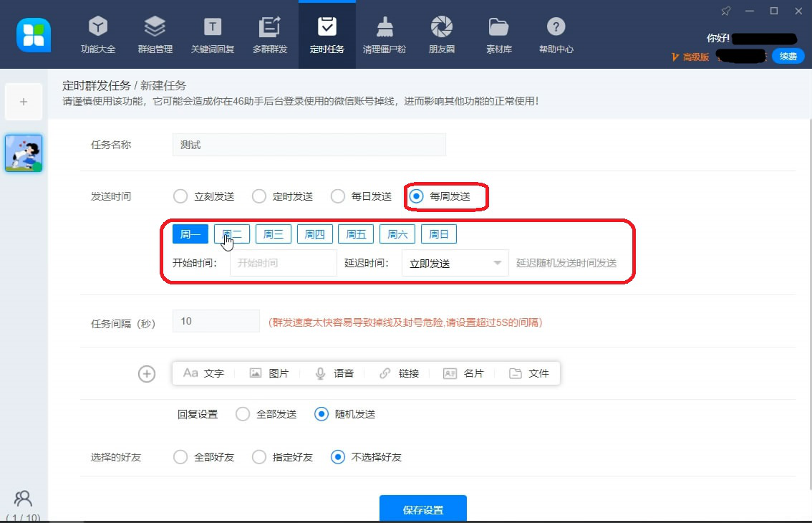The width and height of the screenshot is (812, 523).
Task: Expand the content type adder plus circle
Action: coord(147,373)
